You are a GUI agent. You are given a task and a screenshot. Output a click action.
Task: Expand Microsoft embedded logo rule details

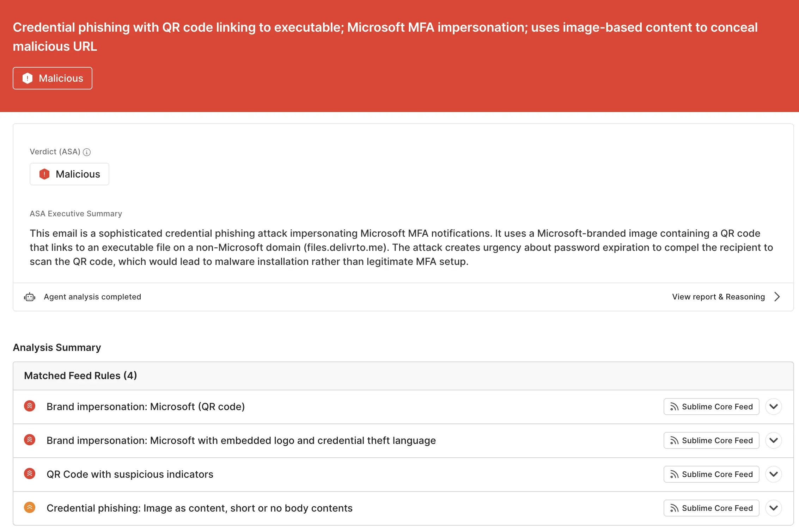click(x=774, y=440)
